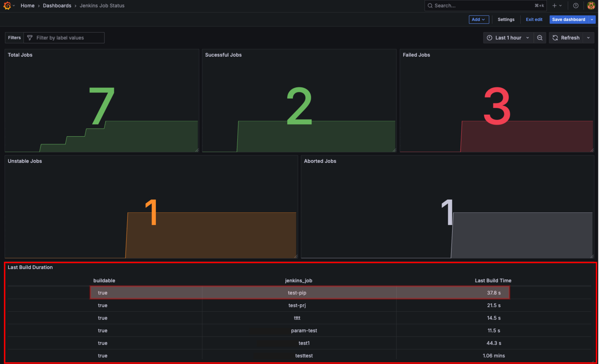Open the user avatar menu
This screenshot has height=364, width=599.
click(591, 5)
